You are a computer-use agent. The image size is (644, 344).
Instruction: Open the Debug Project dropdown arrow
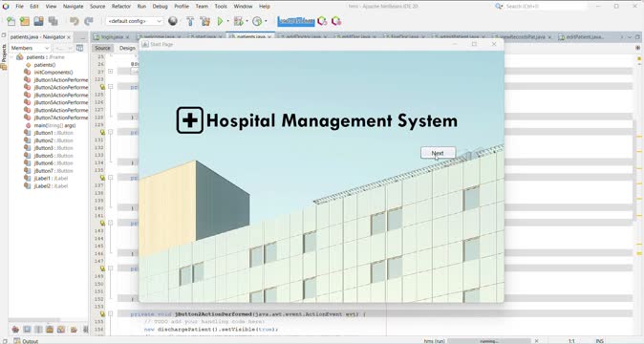tap(247, 21)
